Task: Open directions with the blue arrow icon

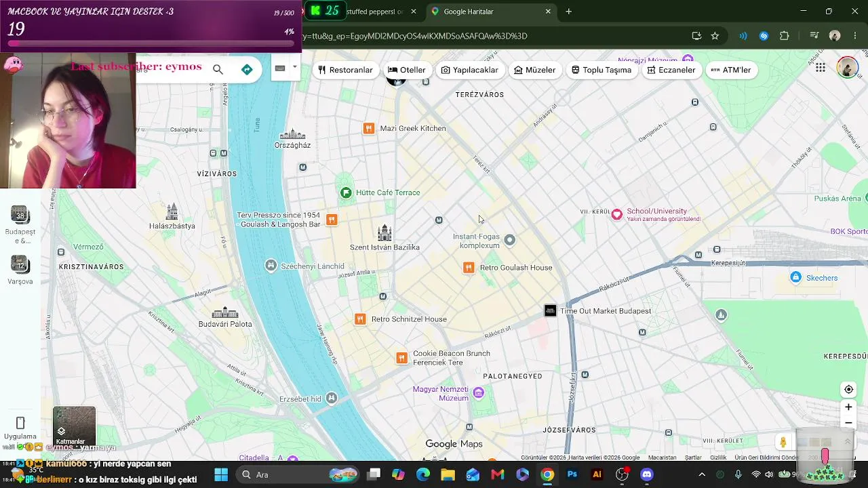Action: (x=247, y=69)
